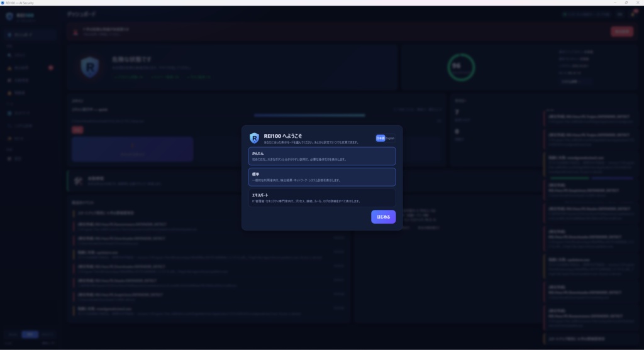The height and width of the screenshot is (350, 644).
Task: Select the 標準 display mode card
Action: point(321,177)
